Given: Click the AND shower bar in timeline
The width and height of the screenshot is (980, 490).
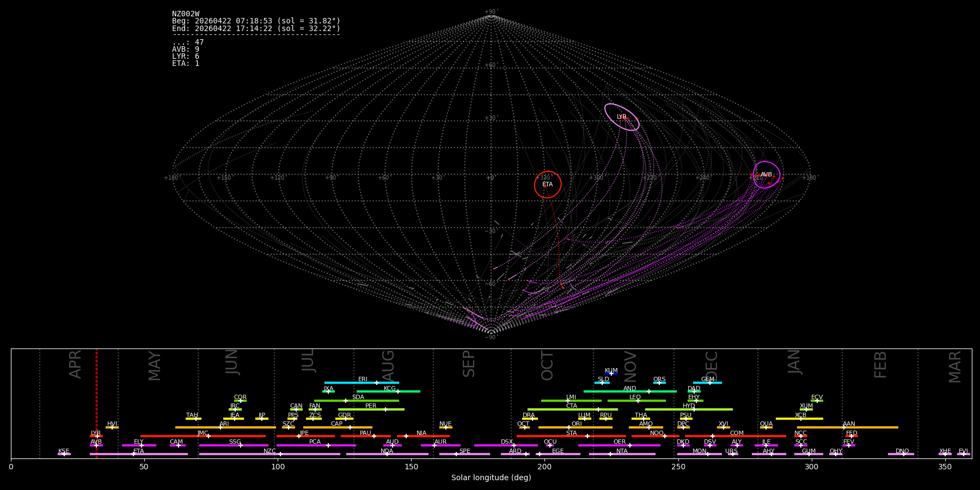Looking at the screenshot, I should (x=630, y=391).
